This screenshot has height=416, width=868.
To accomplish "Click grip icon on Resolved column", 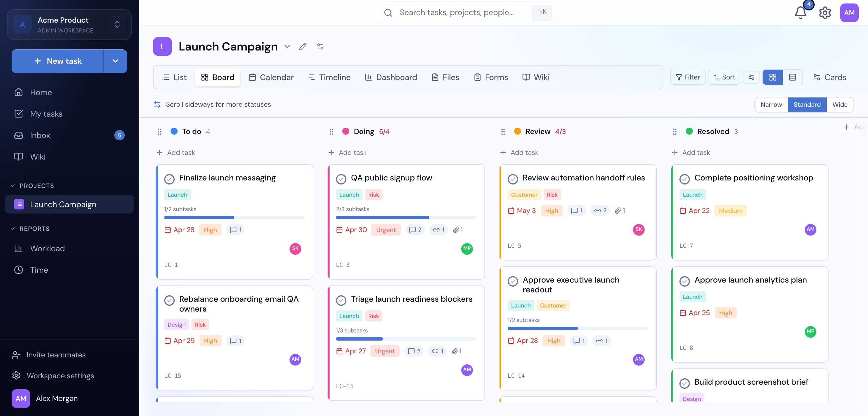I will (674, 132).
